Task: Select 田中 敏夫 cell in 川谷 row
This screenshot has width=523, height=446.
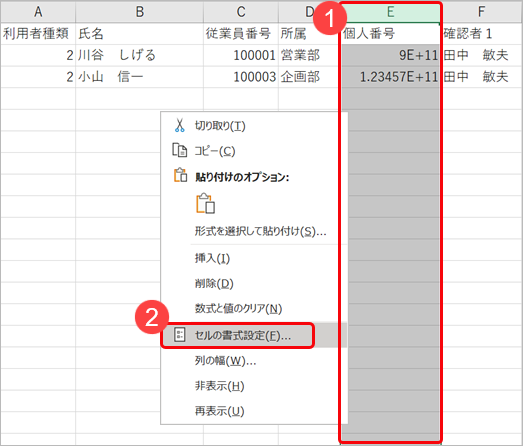Action: [x=481, y=55]
